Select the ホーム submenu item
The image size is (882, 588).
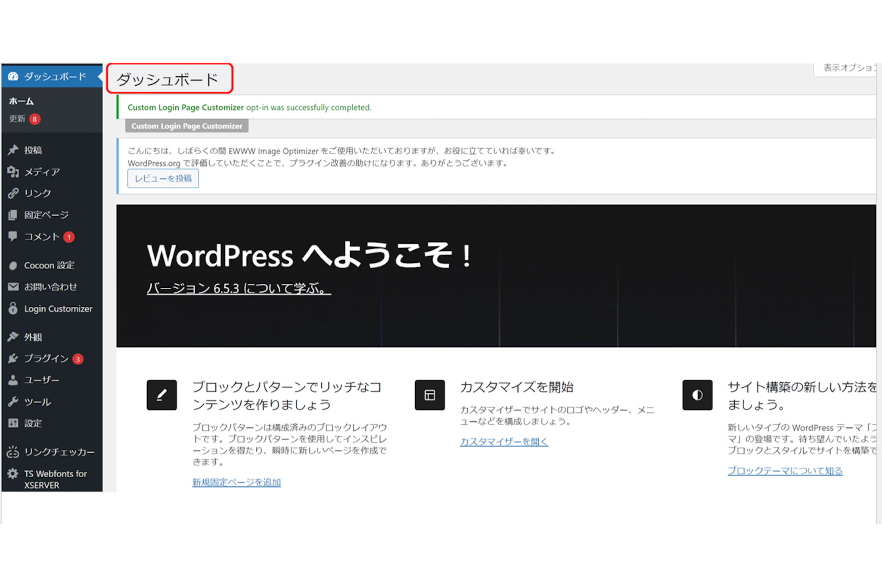21,101
